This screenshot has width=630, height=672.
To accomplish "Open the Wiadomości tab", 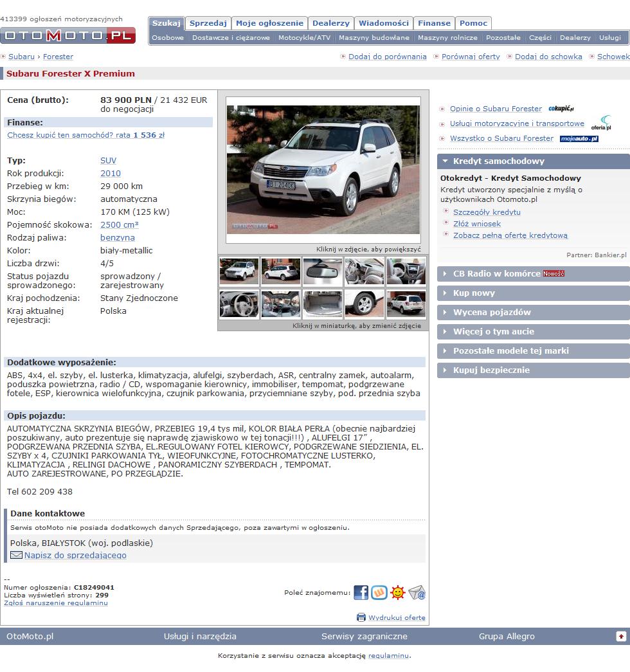I will pyautogui.click(x=384, y=23).
